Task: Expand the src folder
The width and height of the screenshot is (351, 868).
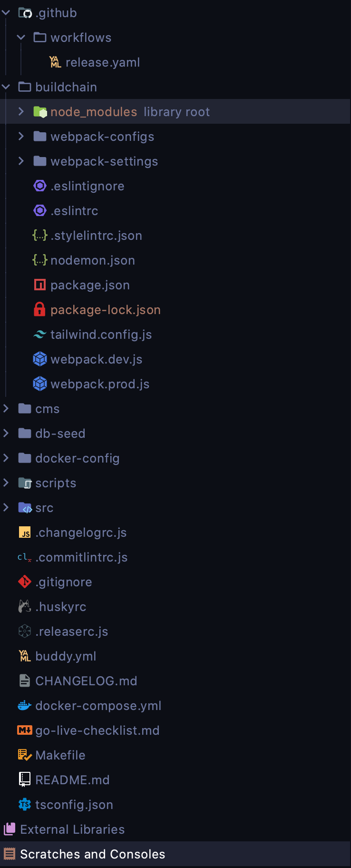Action: (x=5, y=507)
